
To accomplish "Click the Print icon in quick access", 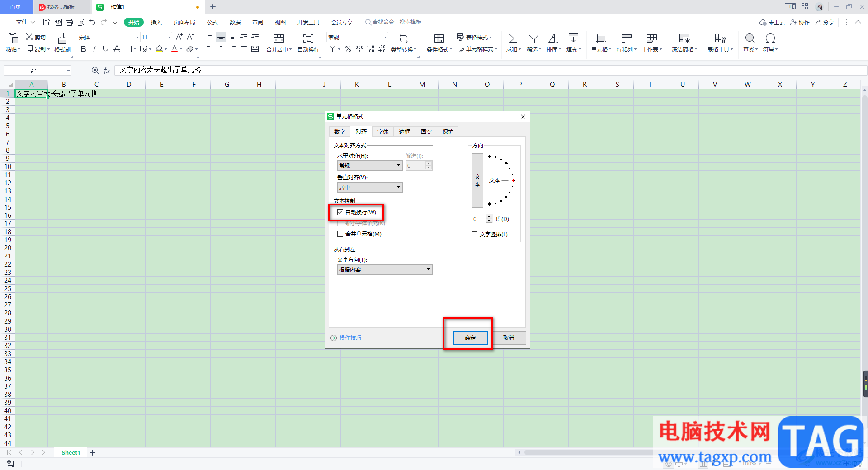I will (69, 22).
